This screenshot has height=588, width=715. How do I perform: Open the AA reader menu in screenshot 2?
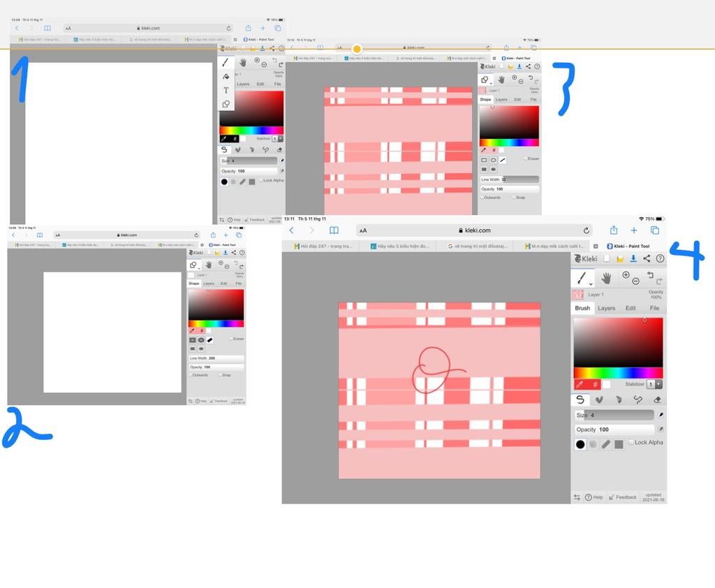click(x=58, y=235)
